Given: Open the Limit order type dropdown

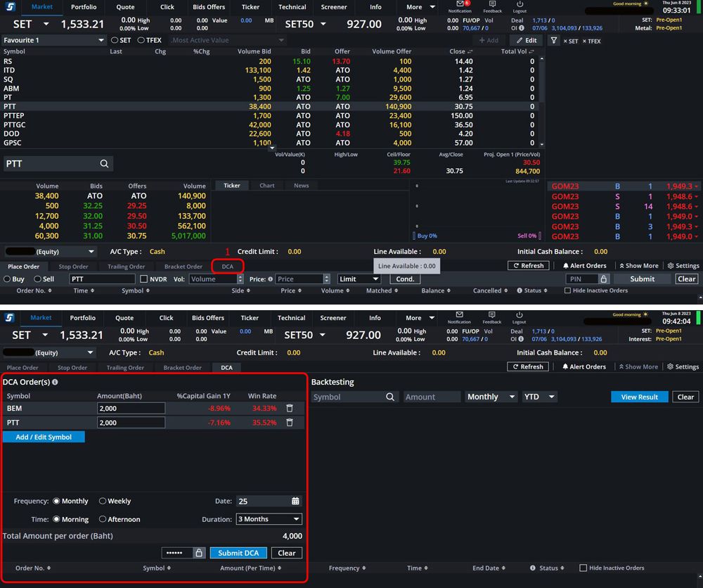Looking at the screenshot, I should pyautogui.click(x=359, y=279).
